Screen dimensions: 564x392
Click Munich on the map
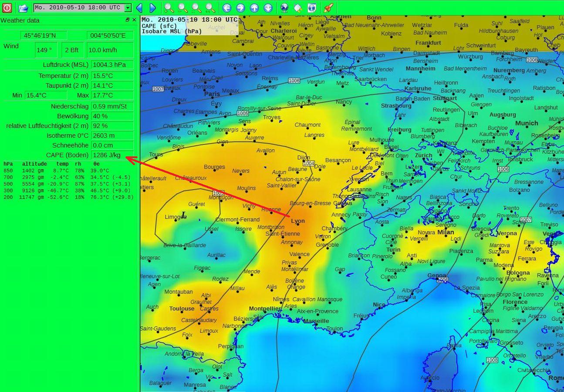527,123
